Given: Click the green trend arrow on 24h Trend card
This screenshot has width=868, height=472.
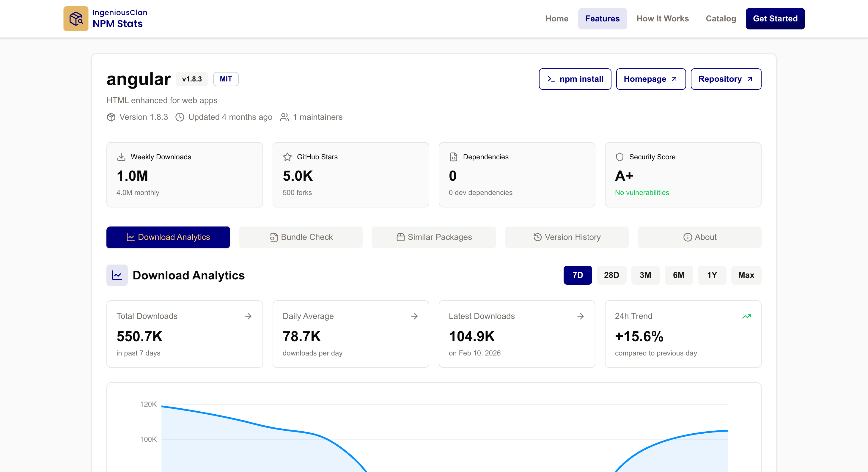Looking at the screenshot, I should 747,316.
